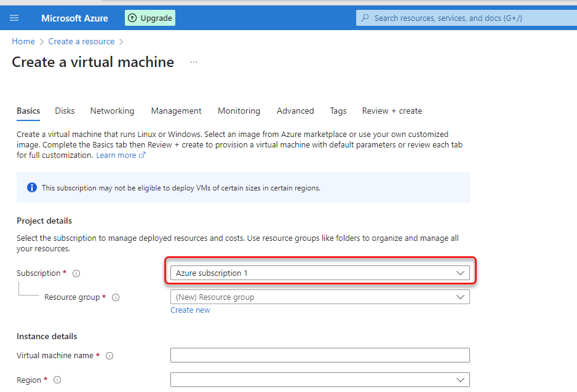The height and width of the screenshot is (392, 577).
Task: Click the info icon next to Region
Action: point(57,380)
